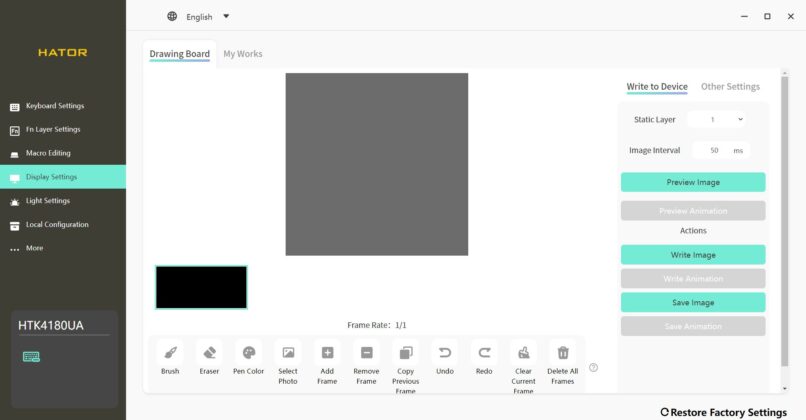Open Keyboard Settings in sidebar
This screenshot has width=806, height=420.
coord(63,106)
